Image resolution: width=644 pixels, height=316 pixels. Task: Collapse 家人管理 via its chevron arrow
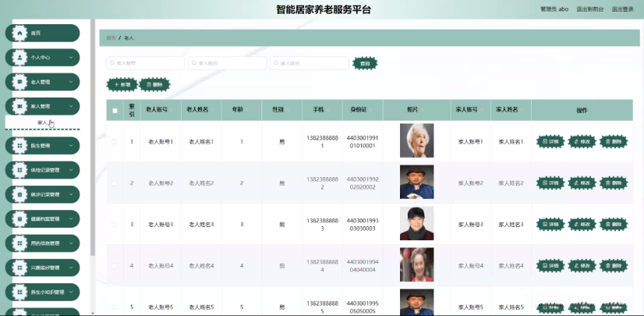tap(71, 106)
